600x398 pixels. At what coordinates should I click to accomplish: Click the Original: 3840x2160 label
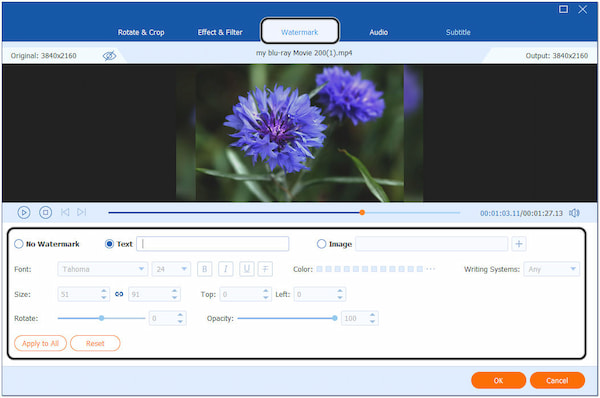[44, 56]
